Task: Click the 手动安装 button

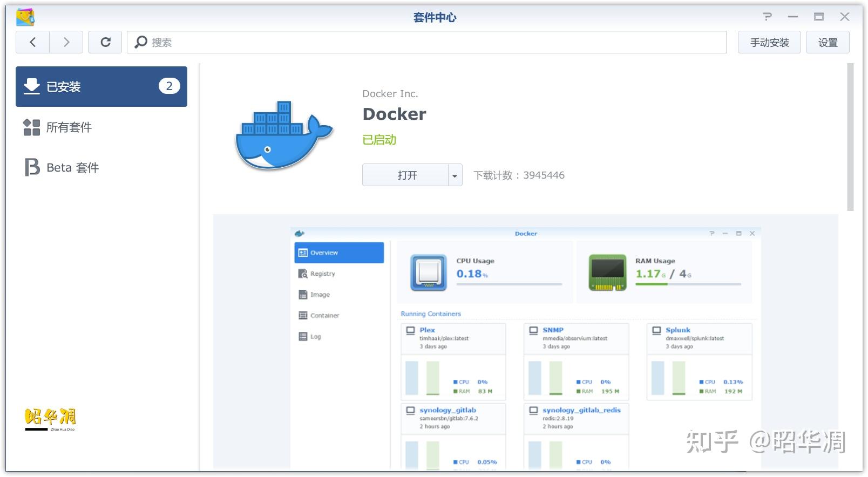Action: click(770, 42)
